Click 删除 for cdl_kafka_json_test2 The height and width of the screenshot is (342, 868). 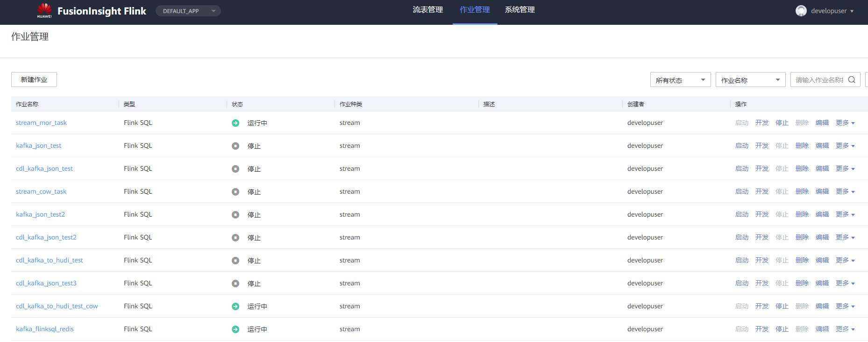coord(802,237)
